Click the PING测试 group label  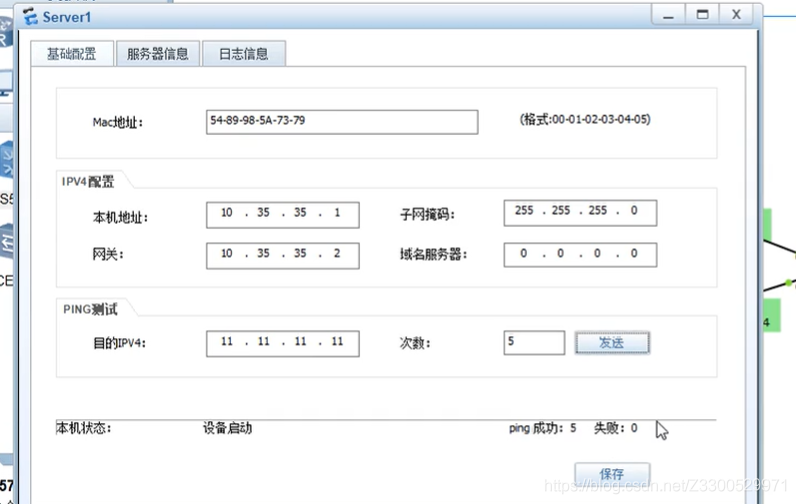click(x=90, y=310)
